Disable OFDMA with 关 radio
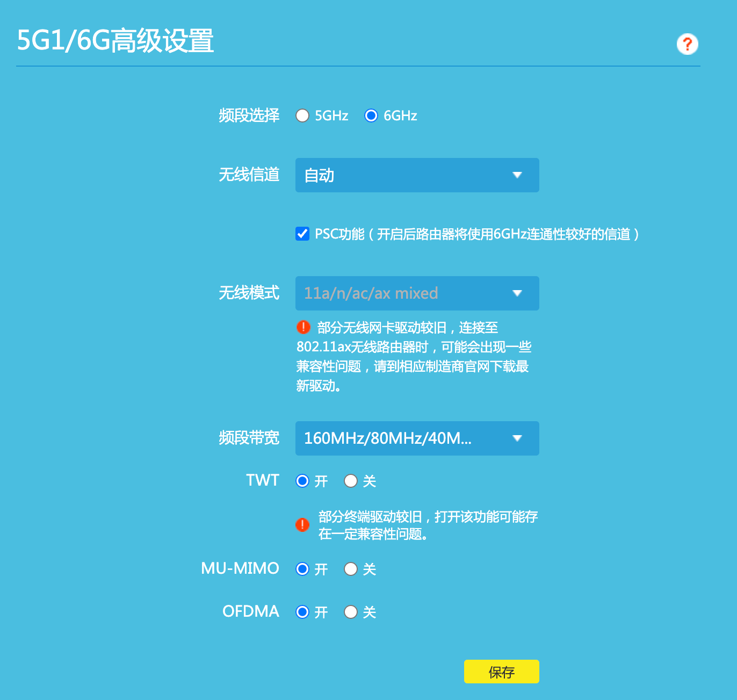Viewport: 737px width, 700px height. 351,612
